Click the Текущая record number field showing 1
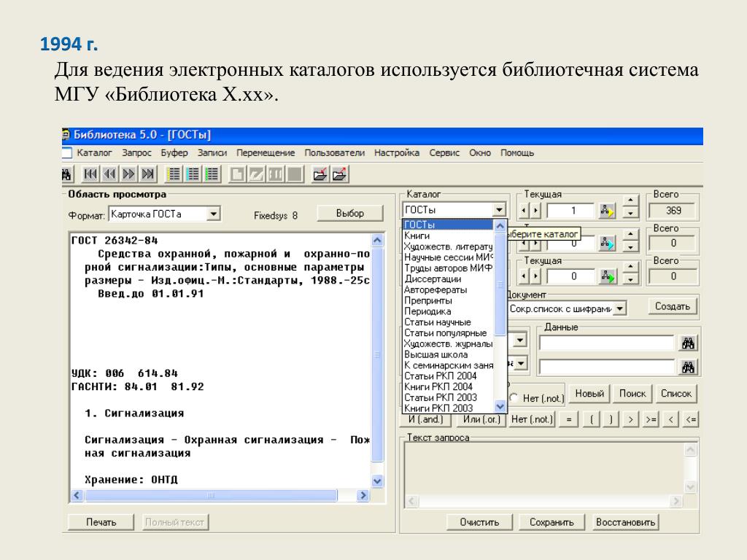Image resolution: width=747 pixels, height=560 pixels. (x=570, y=211)
